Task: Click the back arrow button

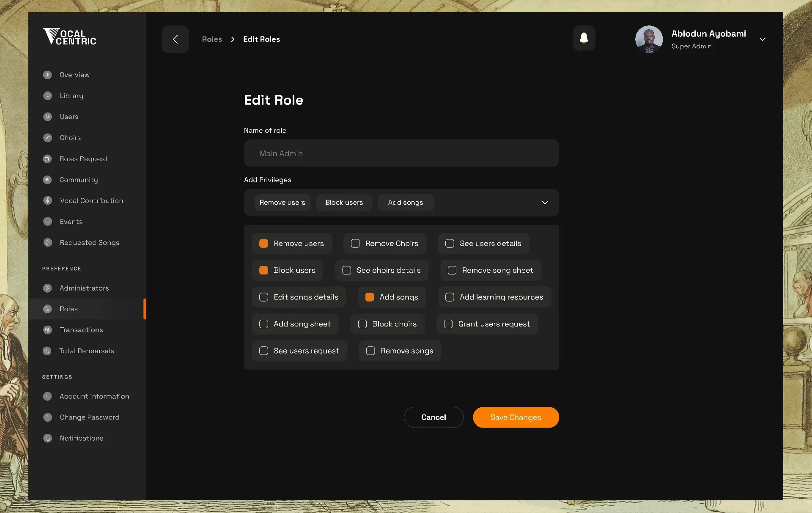Action: pyautogui.click(x=175, y=39)
